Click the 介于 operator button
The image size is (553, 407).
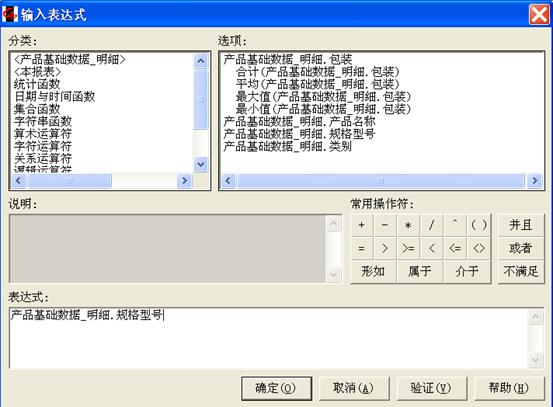click(467, 271)
